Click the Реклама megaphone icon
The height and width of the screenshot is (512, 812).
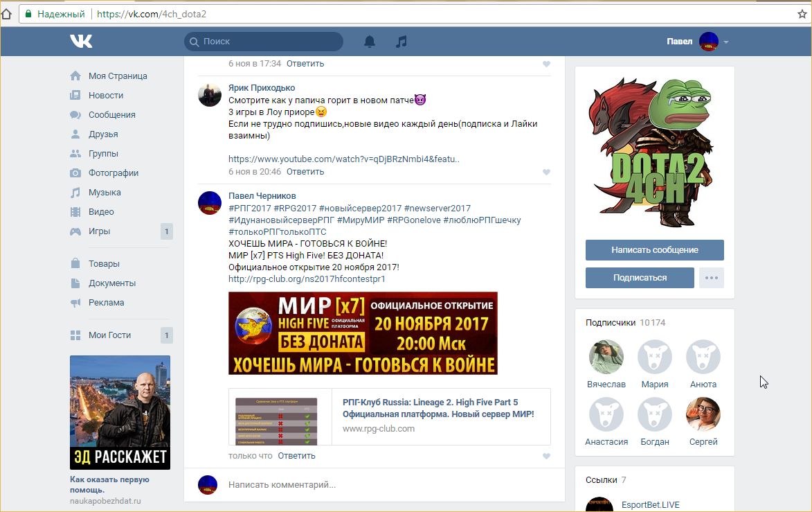tap(75, 303)
